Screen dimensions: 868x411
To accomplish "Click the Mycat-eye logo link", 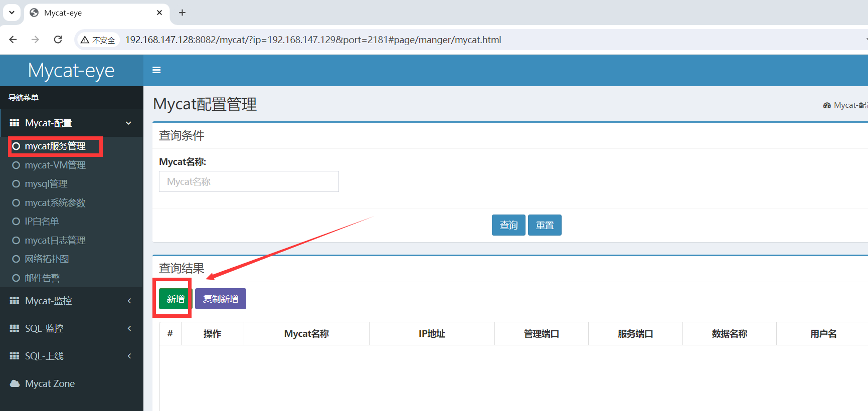I will point(71,71).
